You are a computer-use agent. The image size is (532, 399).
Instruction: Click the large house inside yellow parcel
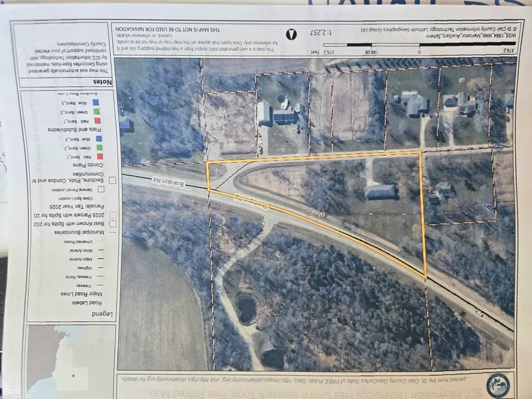[x=380, y=191]
